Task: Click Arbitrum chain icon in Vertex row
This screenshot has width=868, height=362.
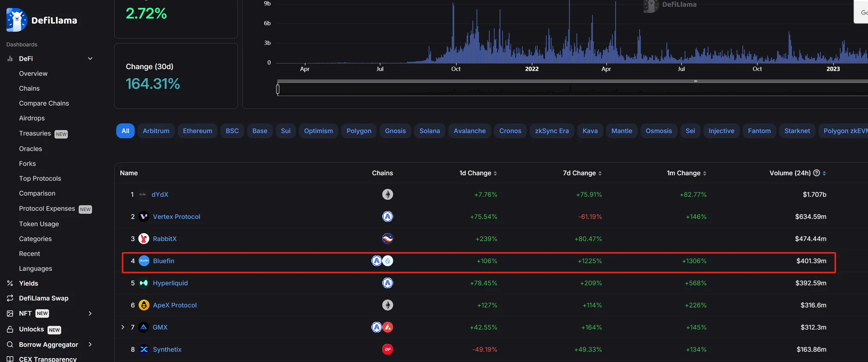Action: 387,216
